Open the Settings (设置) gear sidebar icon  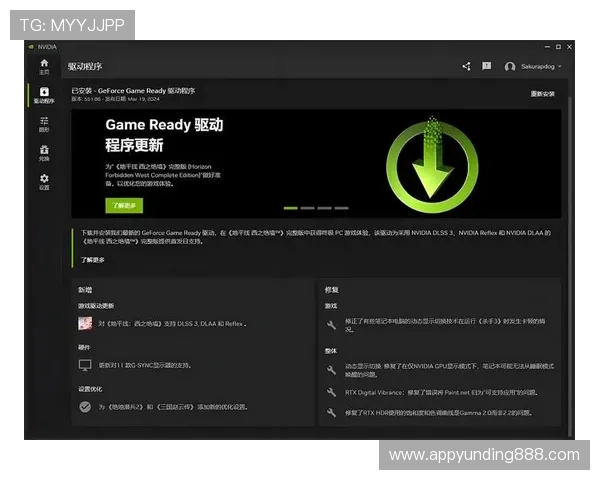(44, 182)
